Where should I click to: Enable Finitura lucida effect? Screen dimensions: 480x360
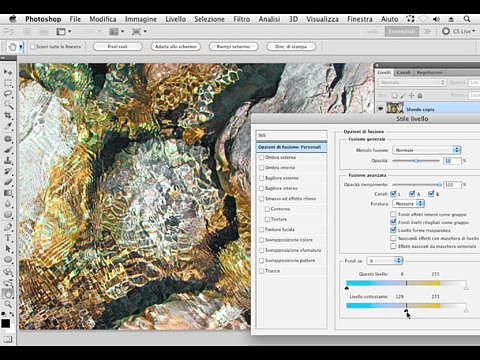coord(262,230)
